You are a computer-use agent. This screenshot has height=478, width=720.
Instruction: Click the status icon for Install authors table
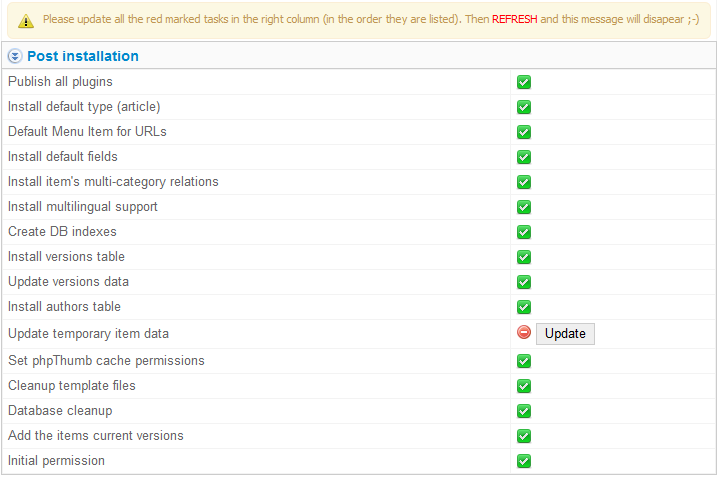pos(523,307)
